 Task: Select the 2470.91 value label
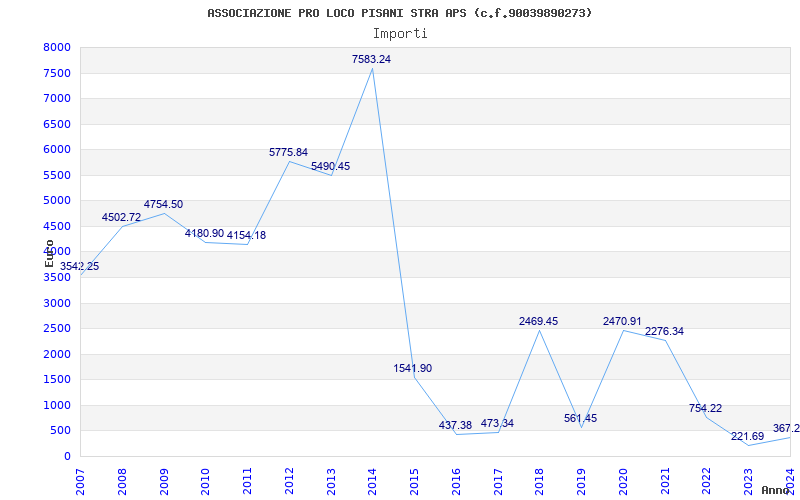tap(622, 321)
